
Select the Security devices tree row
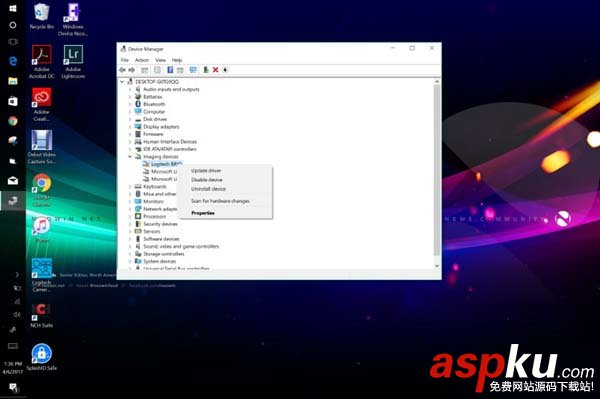click(156, 224)
